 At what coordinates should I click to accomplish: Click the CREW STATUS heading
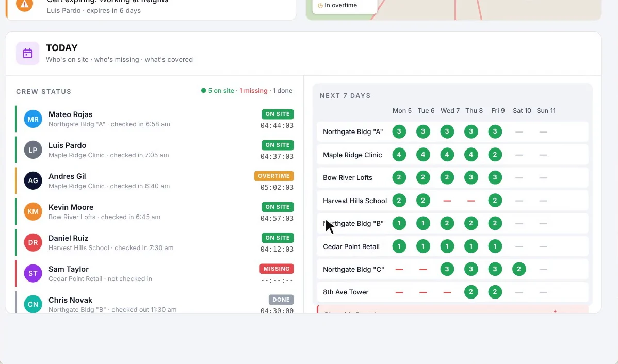point(44,91)
